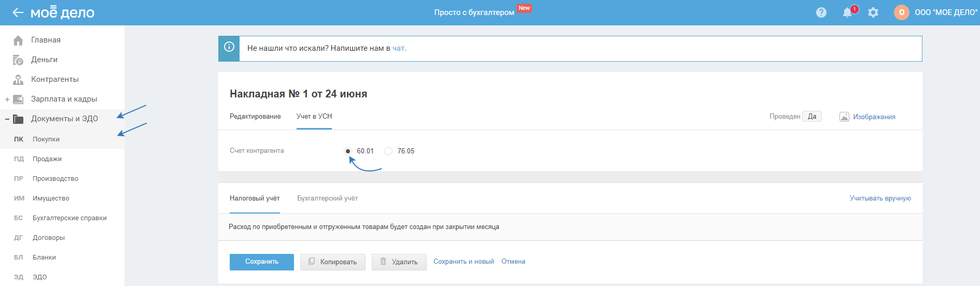Open Деньги in the sidebar
Image resolution: width=980 pixels, height=286 pixels.
click(44, 60)
